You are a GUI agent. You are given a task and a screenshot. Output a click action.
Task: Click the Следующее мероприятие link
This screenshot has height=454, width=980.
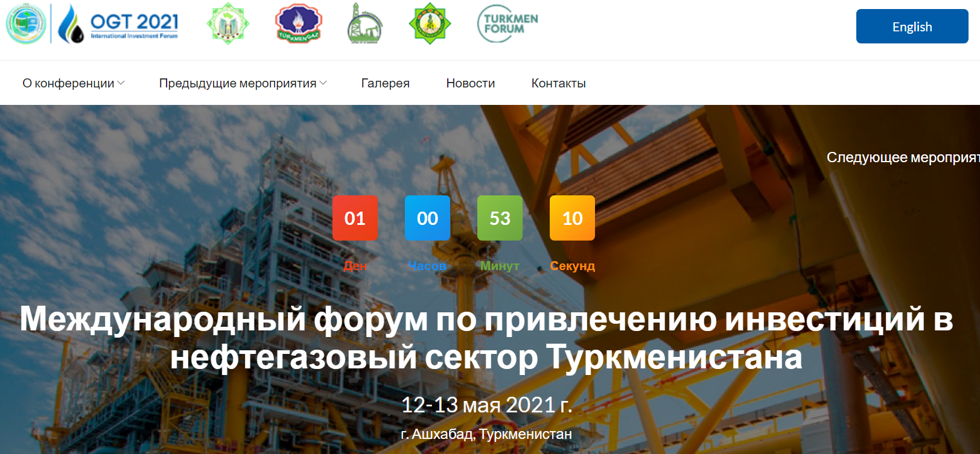tap(902, 157)
